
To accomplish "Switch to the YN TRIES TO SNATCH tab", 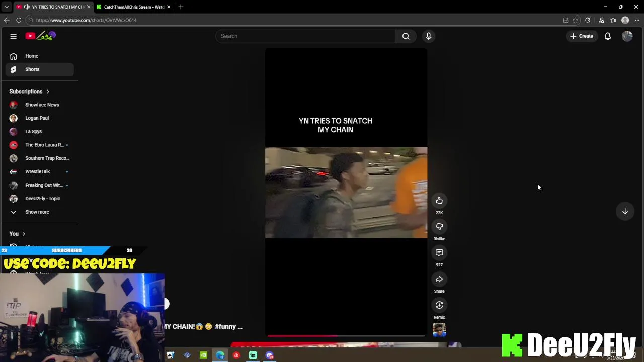I will click(x=53, y=7).
